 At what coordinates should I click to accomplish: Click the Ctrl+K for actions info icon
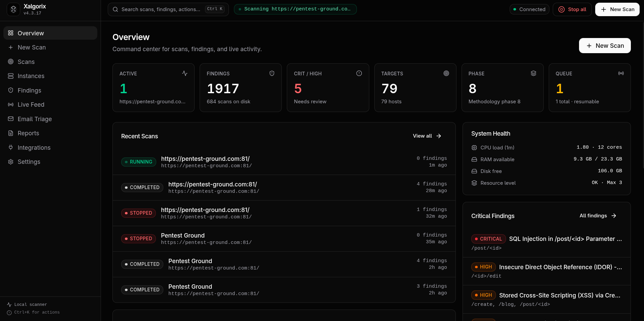click(9, 313)
